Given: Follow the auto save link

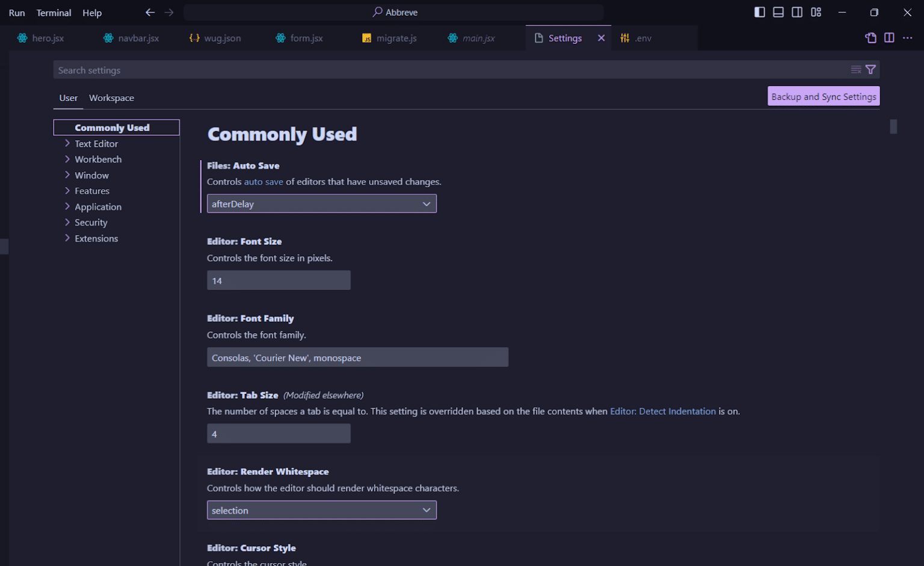Looking at the screenshot, I should pos(263,181).
